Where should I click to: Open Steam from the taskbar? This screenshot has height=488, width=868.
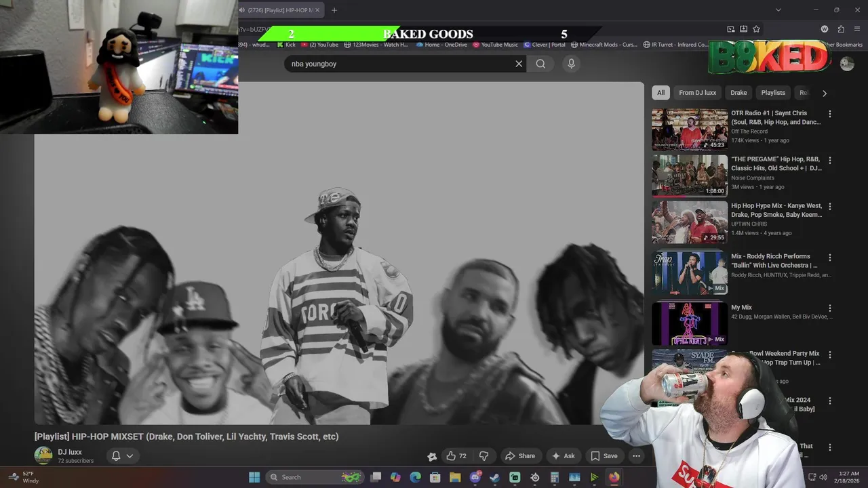coord(495,477)
